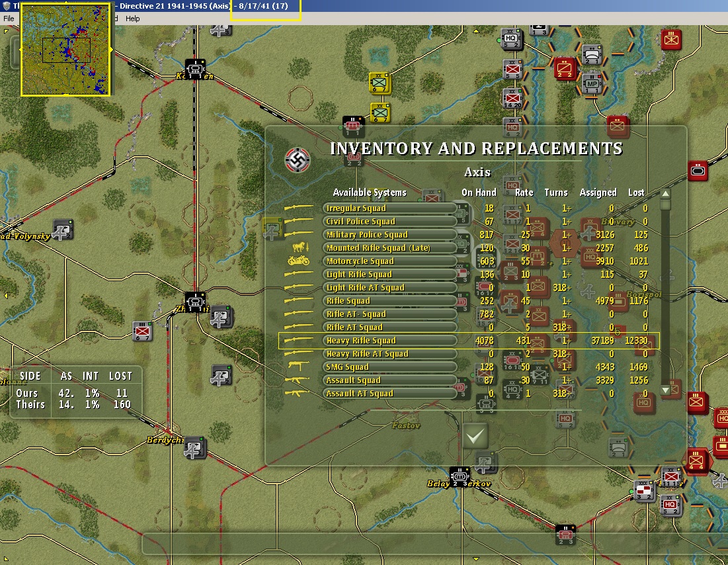Select the SMG Squad entry
The height and width of the screenshot is (565, 728).
click(x=390, y=367)
